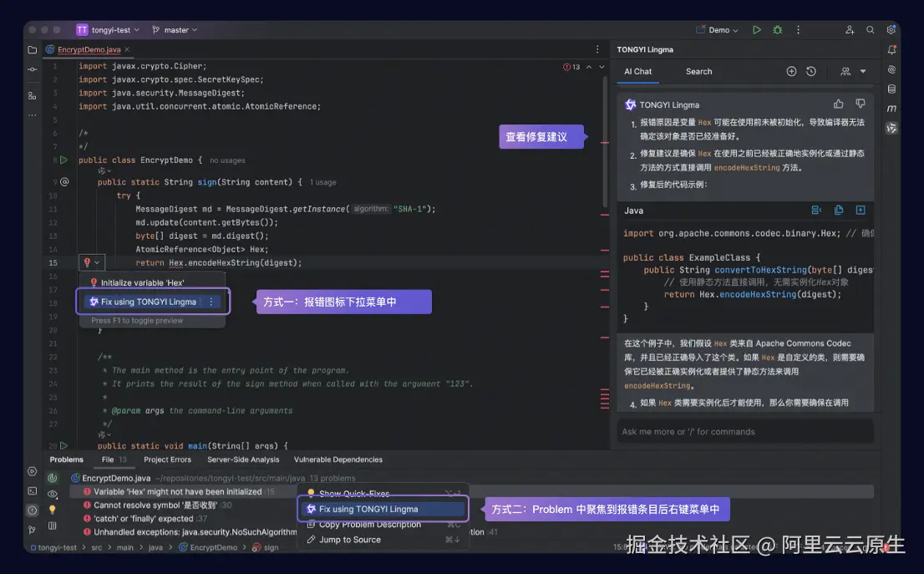924x574 pixels.
Task: Expand caret dropdown in Lingma chat header
Action: pos(863,71)
